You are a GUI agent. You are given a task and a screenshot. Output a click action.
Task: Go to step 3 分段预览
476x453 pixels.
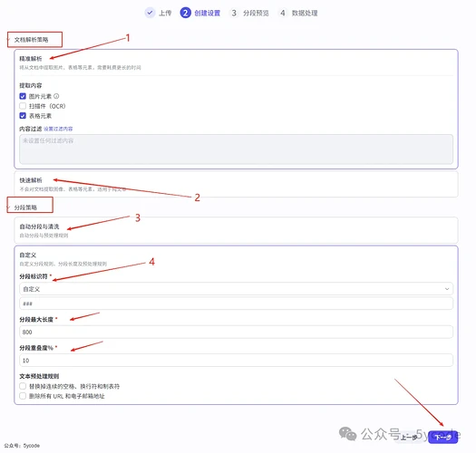[250, 13]
